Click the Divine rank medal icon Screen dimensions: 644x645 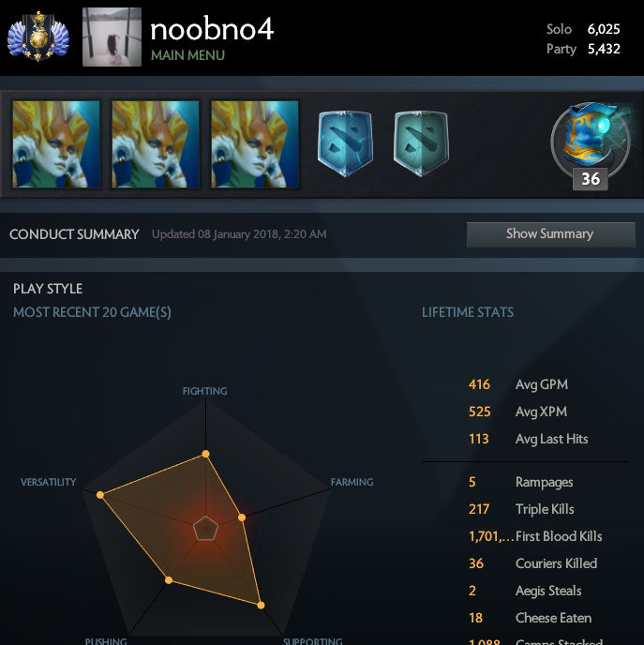[38, 37]
